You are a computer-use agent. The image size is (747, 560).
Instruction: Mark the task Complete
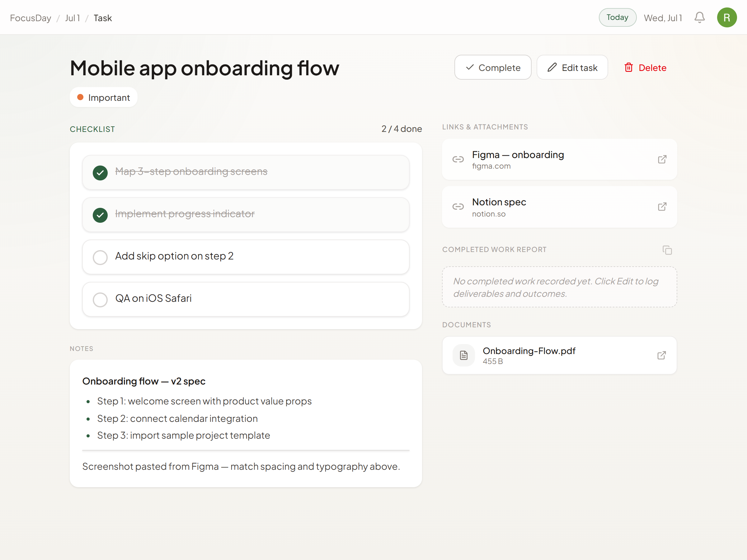click(x=493, y=68)
